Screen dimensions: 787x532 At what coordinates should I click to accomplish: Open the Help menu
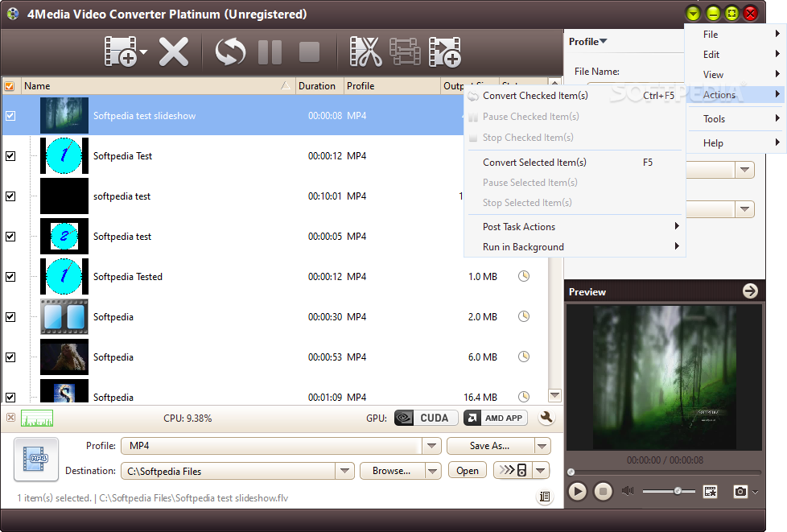(x=735, y=142)
